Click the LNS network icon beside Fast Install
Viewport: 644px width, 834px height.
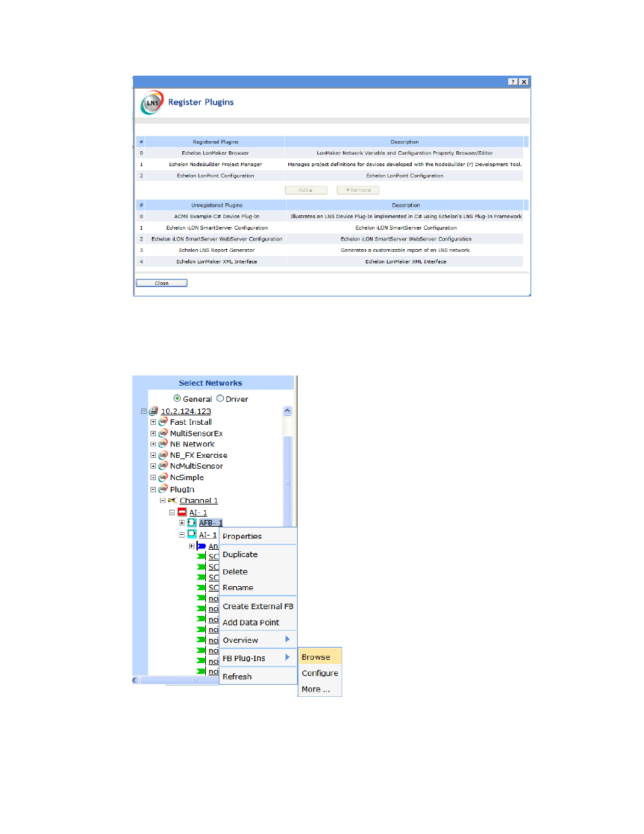163,421
